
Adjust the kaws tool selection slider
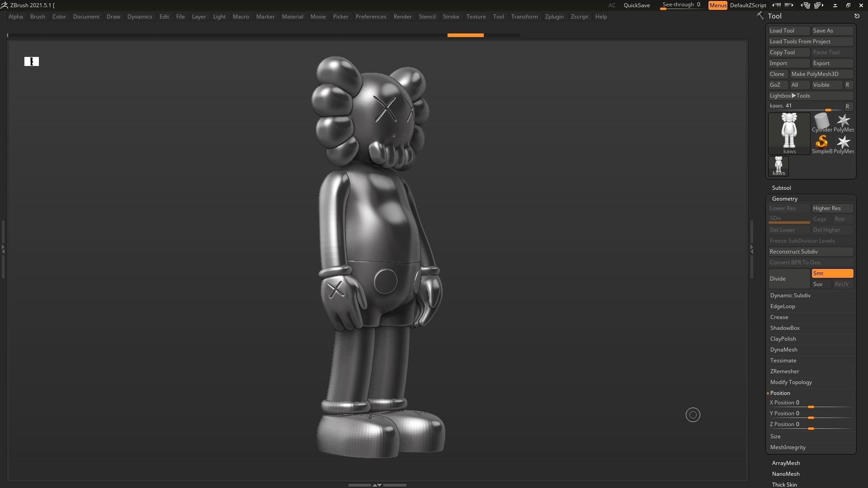(x=805, y=107)
